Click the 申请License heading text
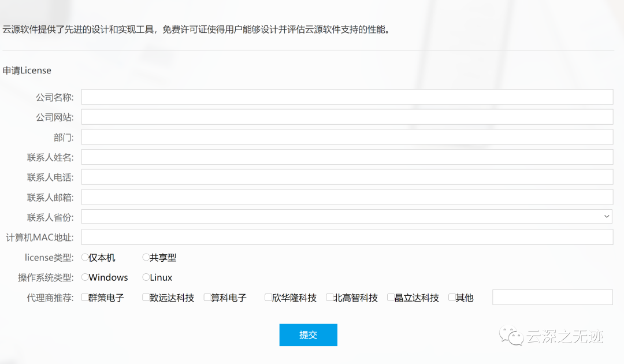 [x=27, y=70]
